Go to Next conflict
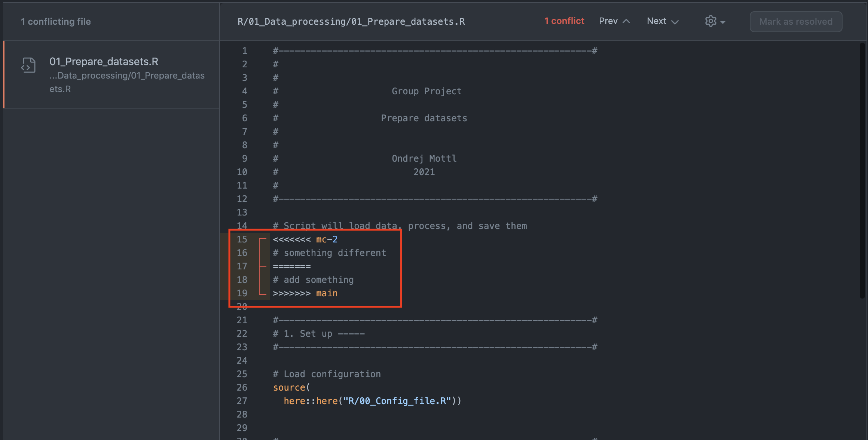 coord(657,21)
